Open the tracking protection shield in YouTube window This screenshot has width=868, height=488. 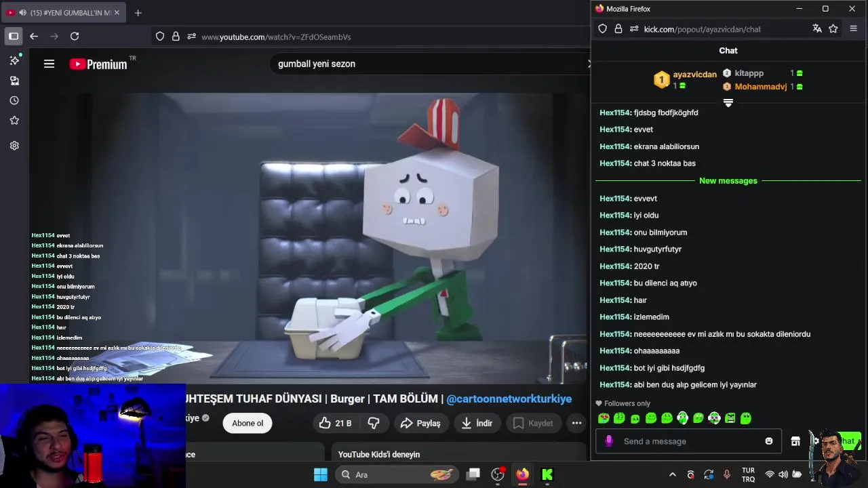click(x=160, y=37)
